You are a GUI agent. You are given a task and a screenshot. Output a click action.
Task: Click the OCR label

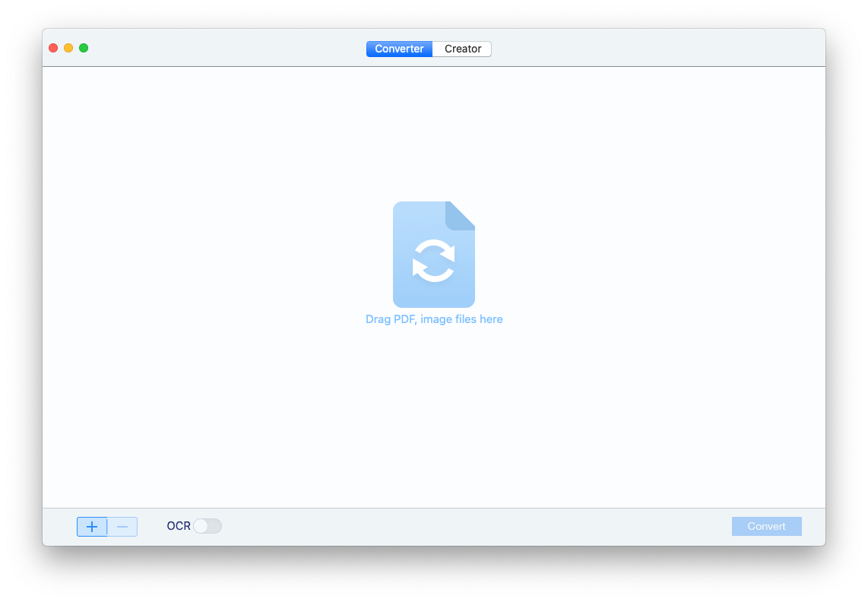tap(179, 526)
